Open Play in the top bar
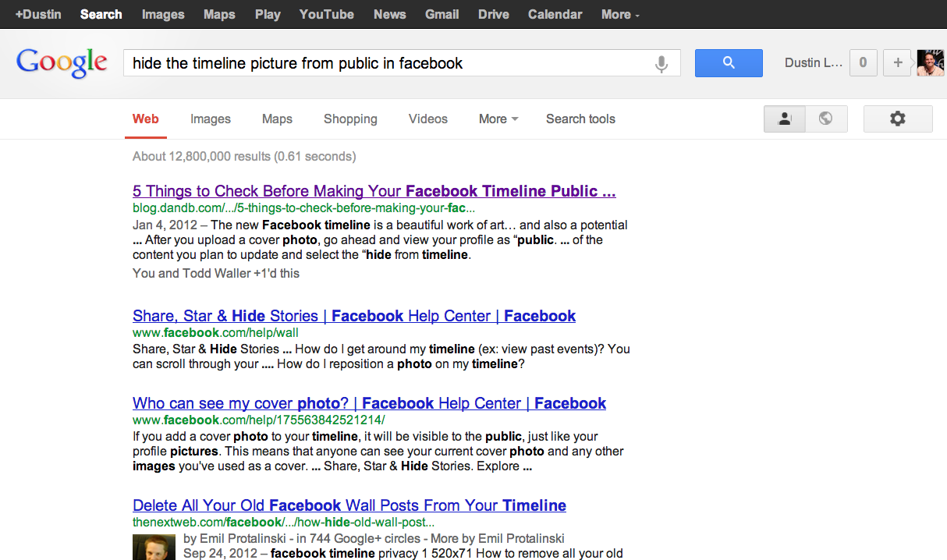 click(x=268, y=14)
